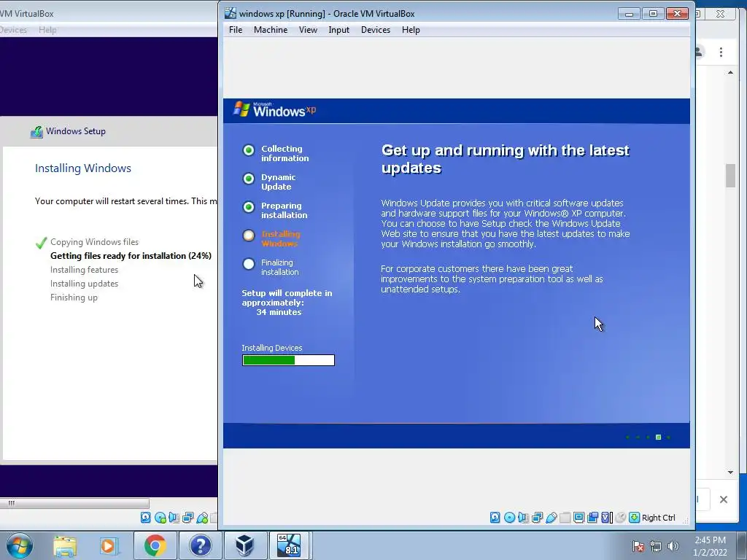Click optical disk indicator in background VM status bar
Screen dimensions: 747x560
coord(160,518)
